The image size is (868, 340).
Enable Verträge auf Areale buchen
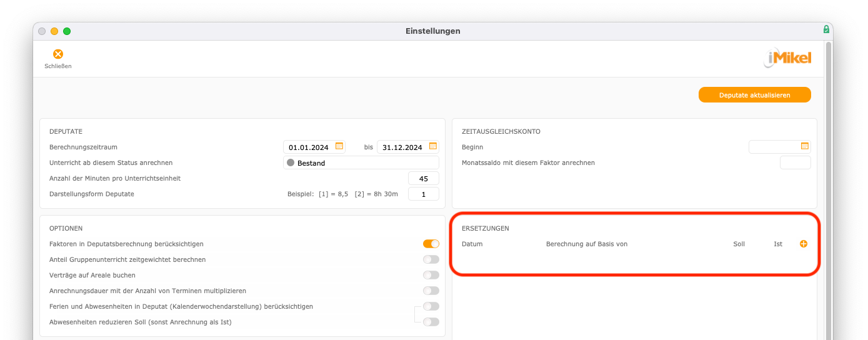tap(431, 275)
